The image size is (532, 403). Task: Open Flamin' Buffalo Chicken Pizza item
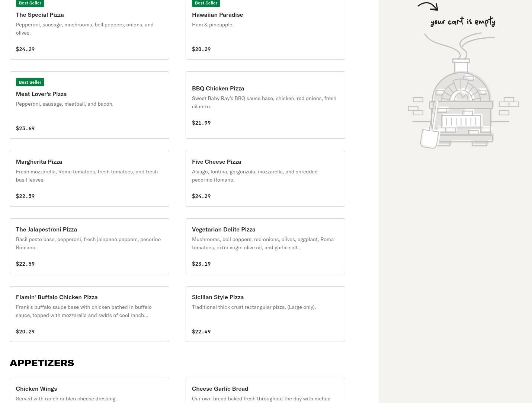(89, 314)
